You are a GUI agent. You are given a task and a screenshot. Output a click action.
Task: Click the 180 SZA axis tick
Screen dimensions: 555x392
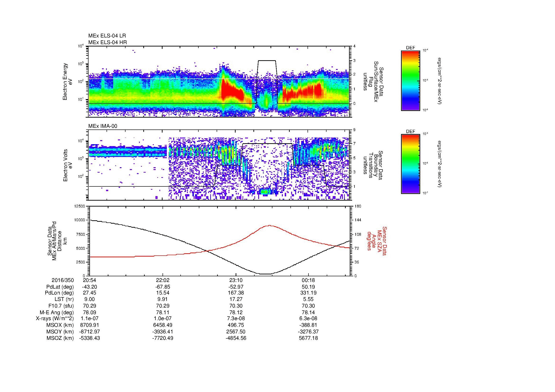[358, 206]
